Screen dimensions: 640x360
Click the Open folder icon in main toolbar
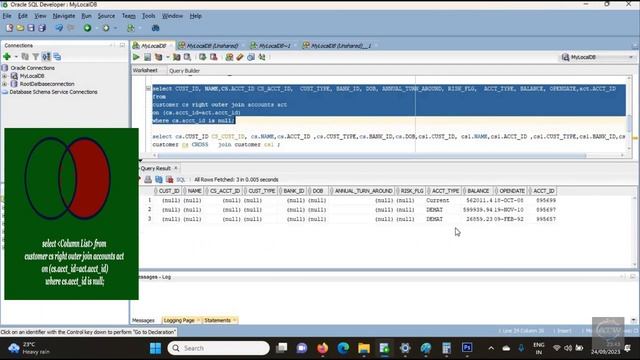[20, 28]
